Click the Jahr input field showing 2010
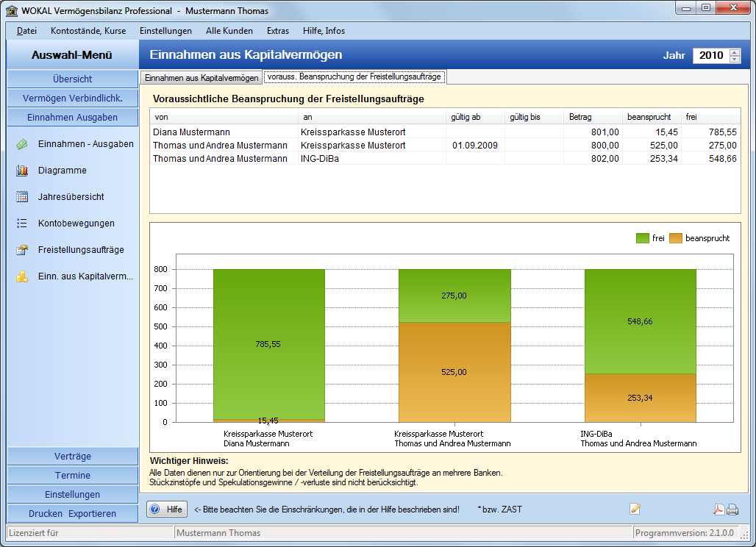The image size is (756, 547). click(x=711, y=55)
